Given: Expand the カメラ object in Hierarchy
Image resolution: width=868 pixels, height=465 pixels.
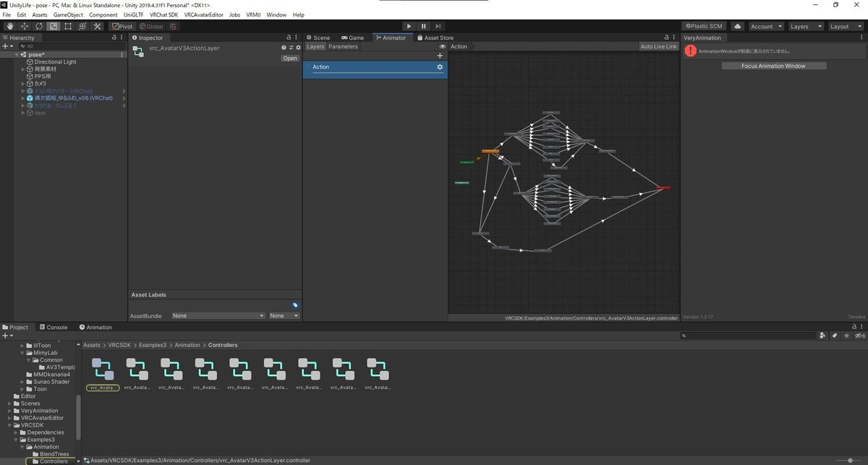Looking at the screenshot, I should point(23,84).
